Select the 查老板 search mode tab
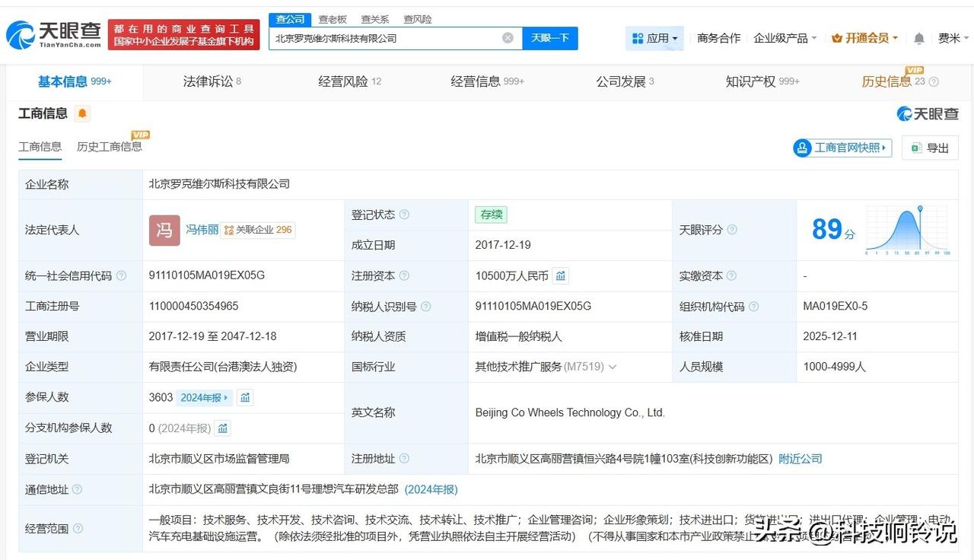The image size is (974, 560). (333, 19)
